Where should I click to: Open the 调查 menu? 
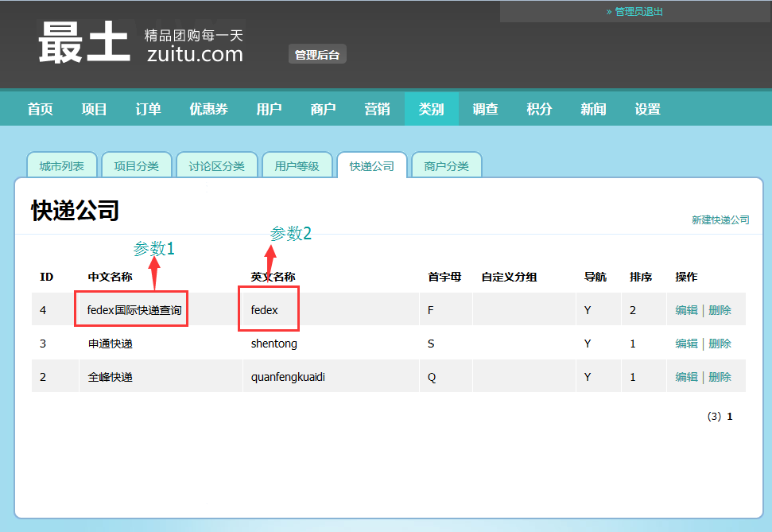point(486,109)
